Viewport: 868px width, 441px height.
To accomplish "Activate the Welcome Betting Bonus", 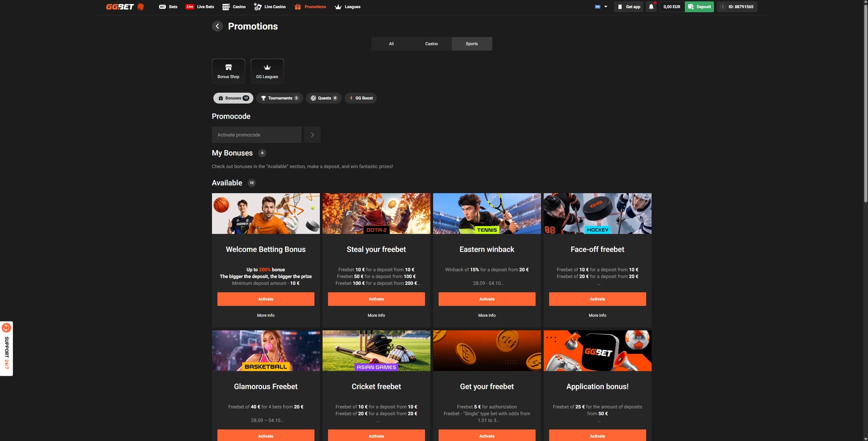I will coord(266,299).
